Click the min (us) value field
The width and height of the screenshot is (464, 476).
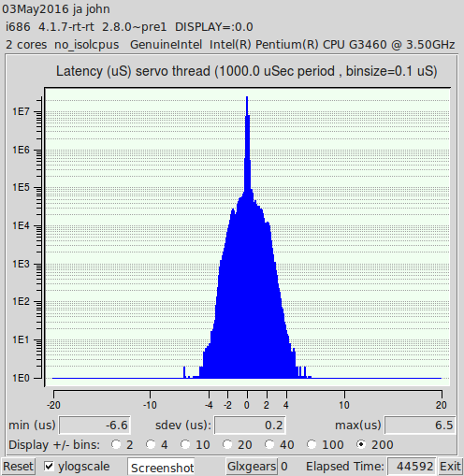94,425
